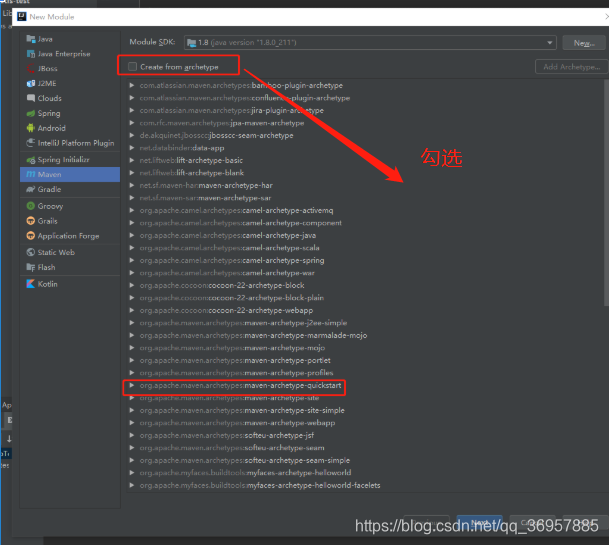609x545 pixels.
Task: Select the Spring module type
Action: [x=70, y=113]
